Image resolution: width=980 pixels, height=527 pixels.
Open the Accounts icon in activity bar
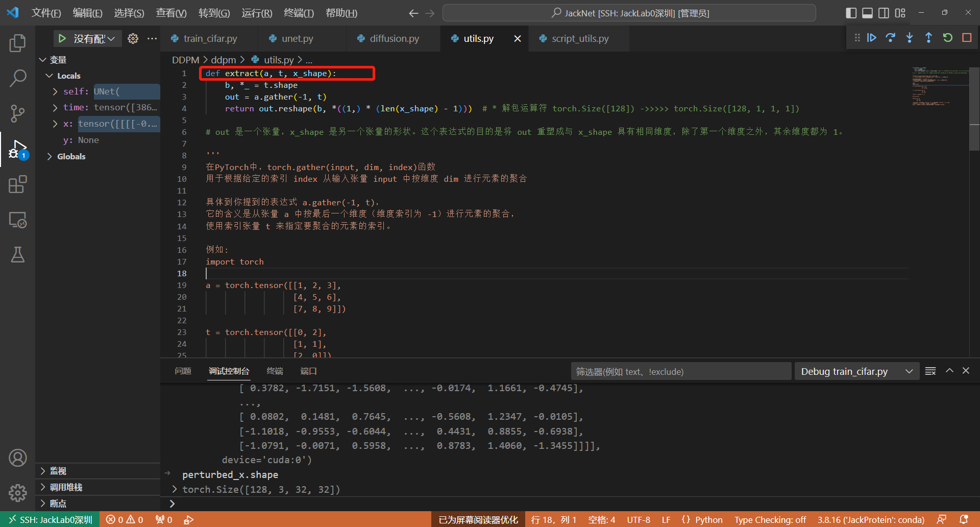click(x=17, y=458)
